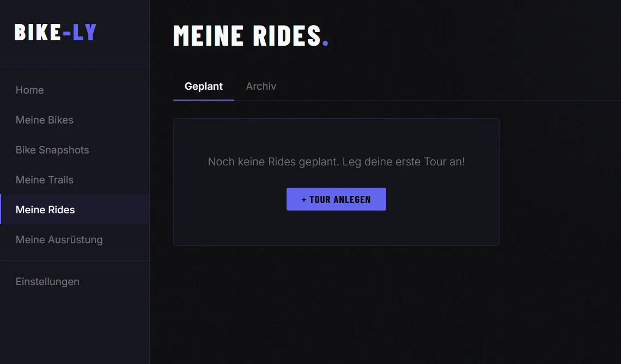Click the purple underline below Geplant

click(x=203, y=100)
